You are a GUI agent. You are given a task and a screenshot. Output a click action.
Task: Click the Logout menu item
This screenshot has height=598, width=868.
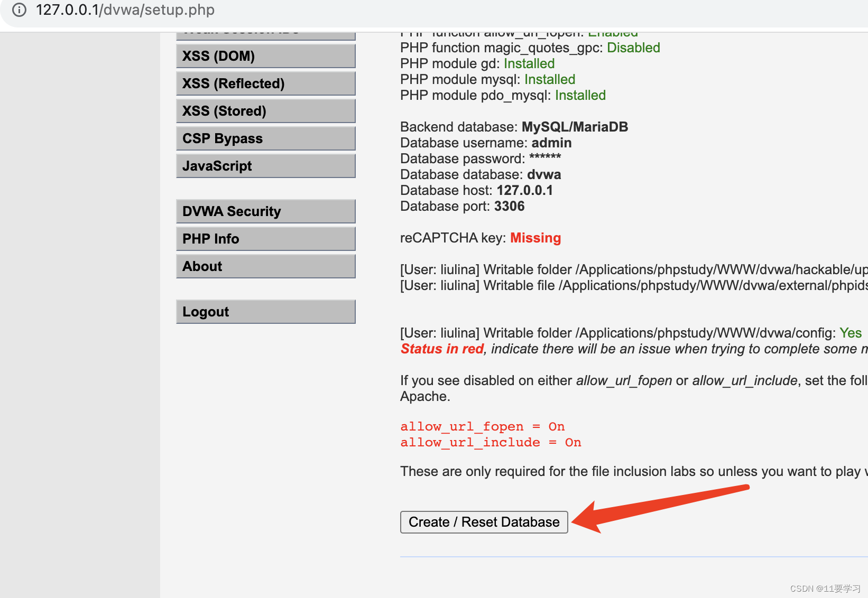tap(266, 312)
